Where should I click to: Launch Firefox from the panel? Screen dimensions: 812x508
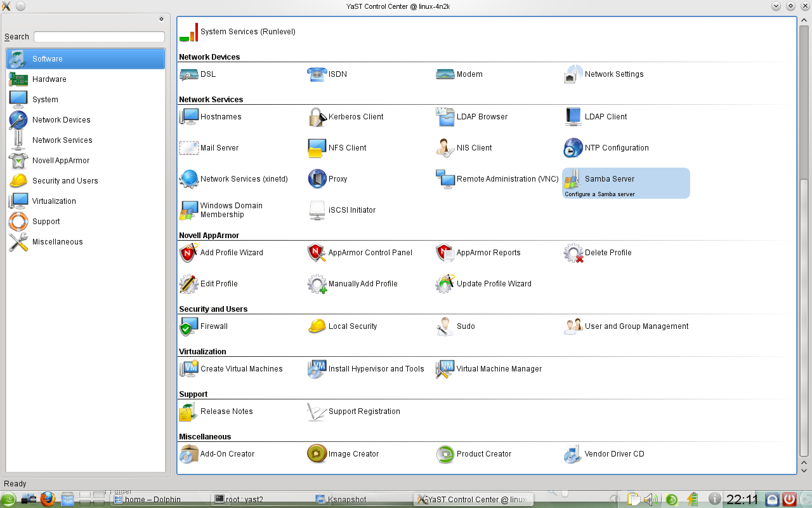(x=48, y=499)
